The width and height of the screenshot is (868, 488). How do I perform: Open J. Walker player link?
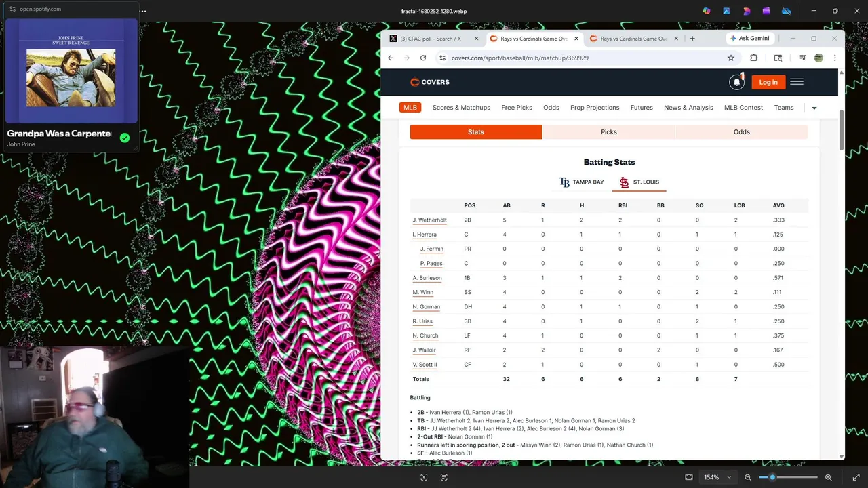pyautogui.click(x=424, y=350)
